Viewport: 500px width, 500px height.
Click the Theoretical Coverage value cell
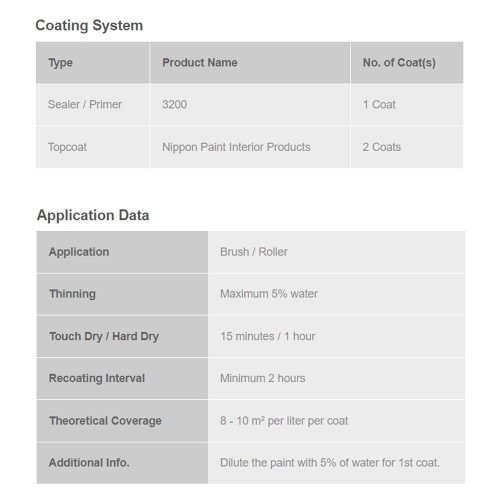click(336, 421)
